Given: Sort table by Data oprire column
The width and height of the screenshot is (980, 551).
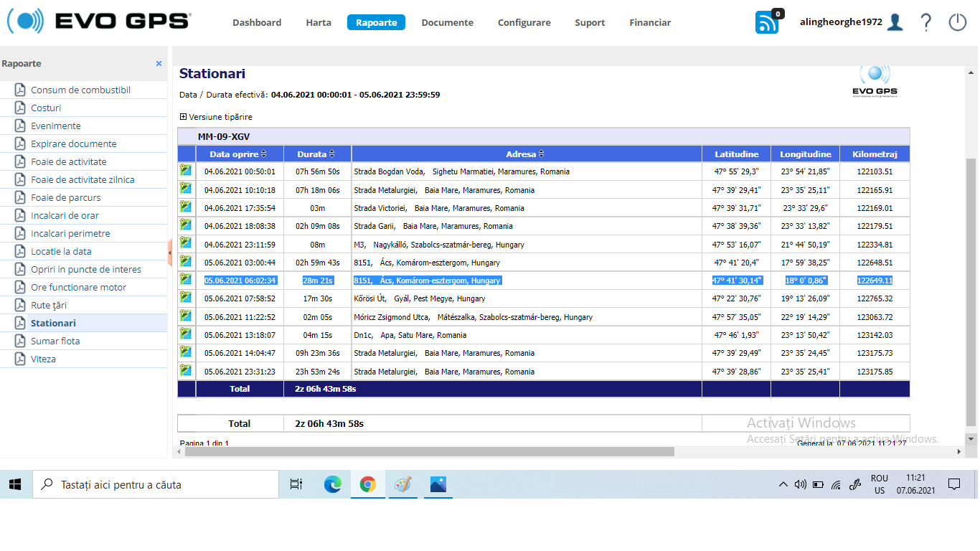Looking at the screenshot, I should 237,154.
